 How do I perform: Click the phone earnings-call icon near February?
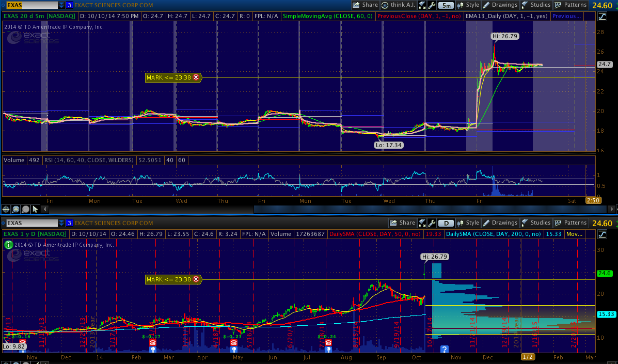coord(153,343)
